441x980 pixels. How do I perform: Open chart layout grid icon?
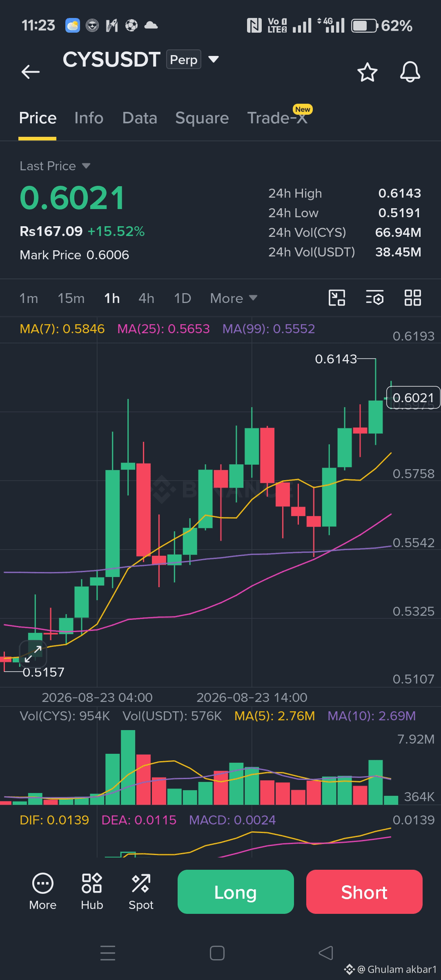[x=412, y=298]
